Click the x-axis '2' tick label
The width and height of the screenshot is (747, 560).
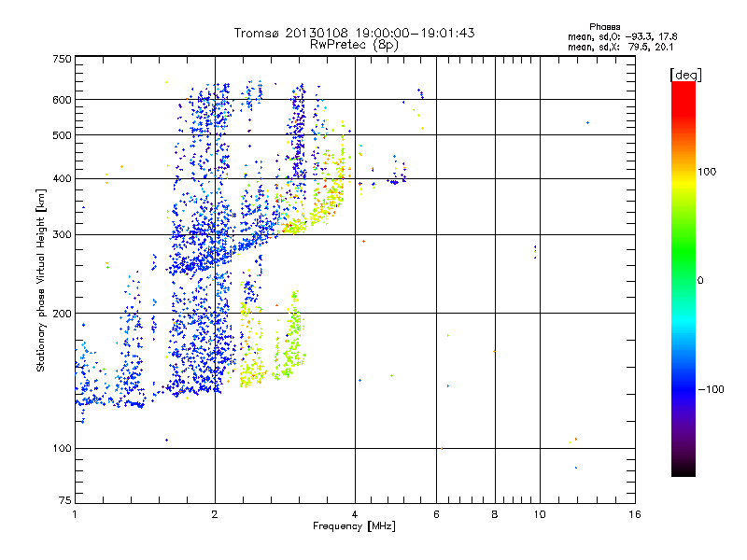coord(215,514)
